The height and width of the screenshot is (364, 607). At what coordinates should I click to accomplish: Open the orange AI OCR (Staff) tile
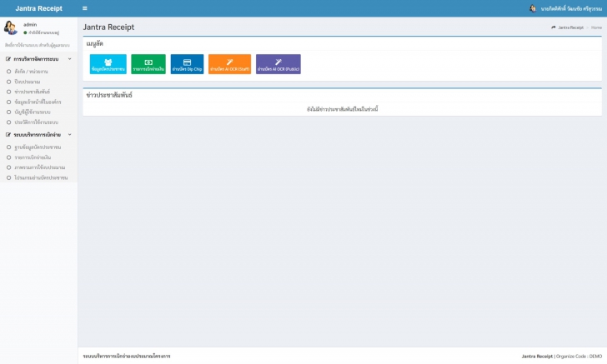pos(229,64)
